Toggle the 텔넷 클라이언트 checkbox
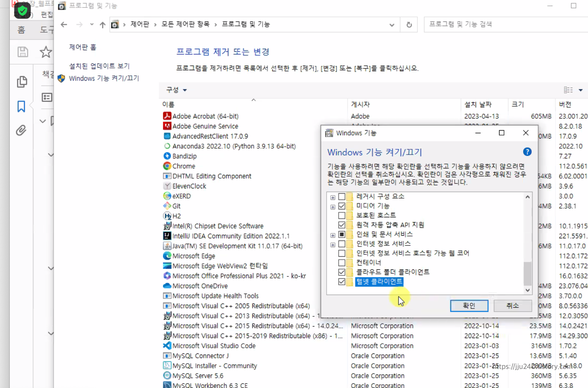 pyautogui.click(x=342, y=281)
